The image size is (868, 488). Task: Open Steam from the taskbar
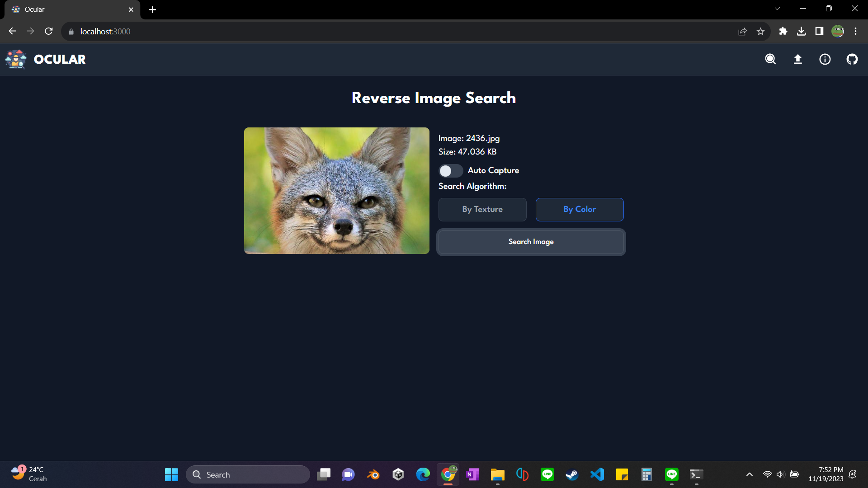[x=572, y=474]
